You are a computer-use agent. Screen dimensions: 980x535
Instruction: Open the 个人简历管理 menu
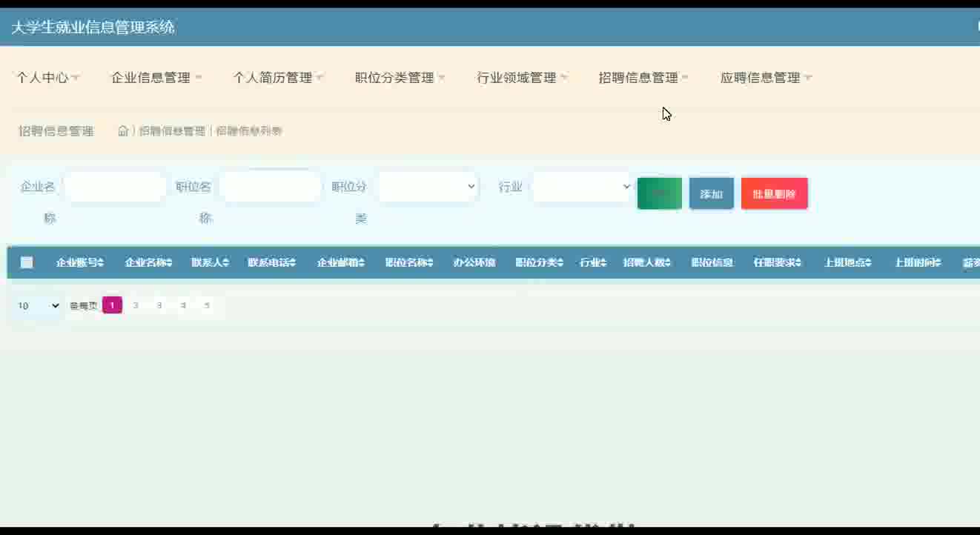coord(278,78)
